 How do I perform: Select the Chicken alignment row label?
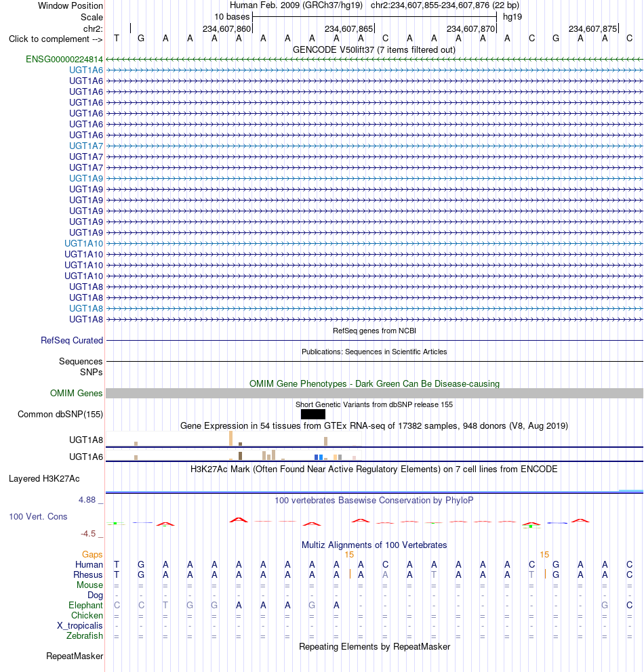[x=87, y=615]
